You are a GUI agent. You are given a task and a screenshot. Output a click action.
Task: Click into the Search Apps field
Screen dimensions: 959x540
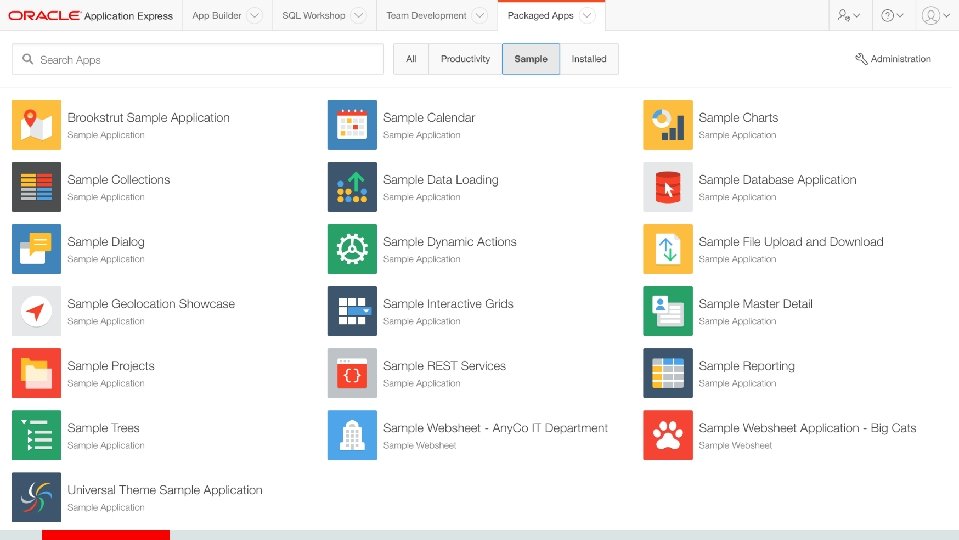198,59
